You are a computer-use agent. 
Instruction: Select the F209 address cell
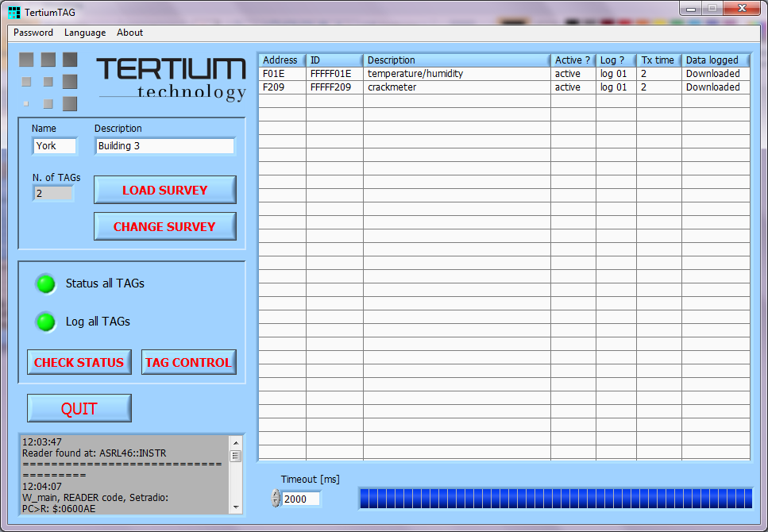(x=282, y=87)
